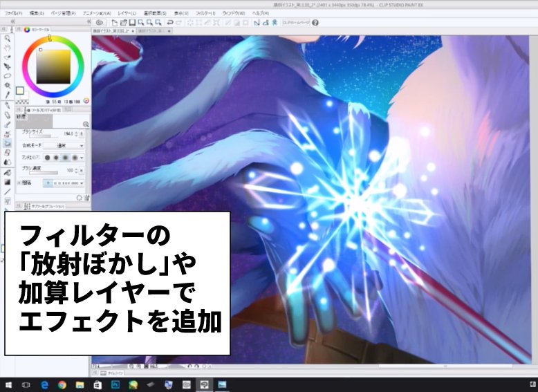This screenshot has width=538, height=392.
Task: Choose the second antialiasing level circle
Action: [x=56, y=158]
